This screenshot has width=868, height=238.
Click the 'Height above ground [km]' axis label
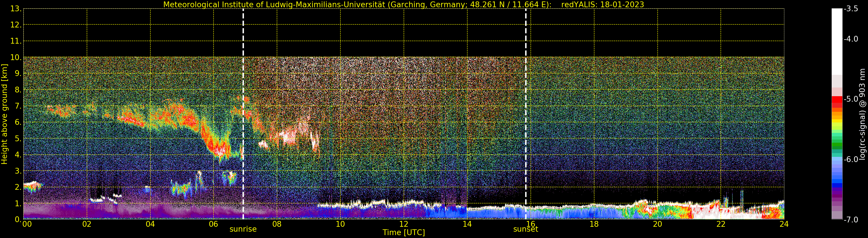pyautogui.click(x=4, y=114)
